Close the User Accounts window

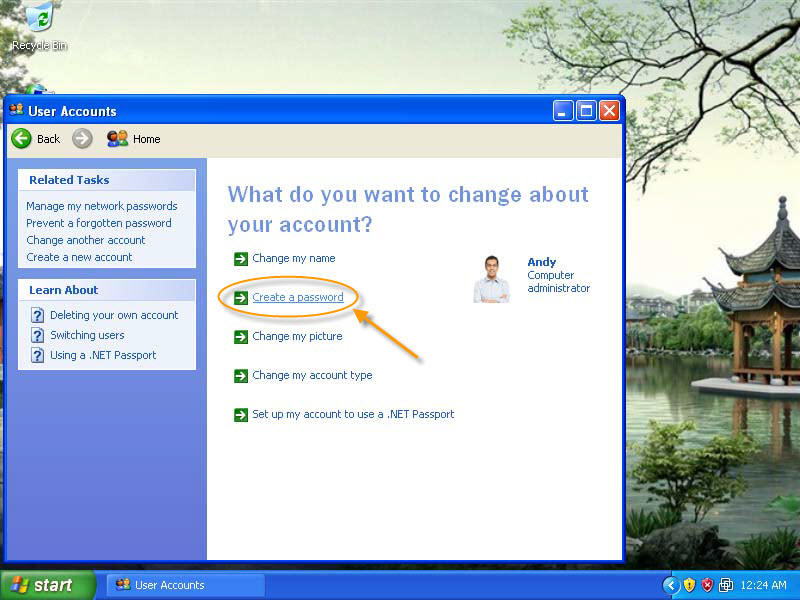(609, 111)
